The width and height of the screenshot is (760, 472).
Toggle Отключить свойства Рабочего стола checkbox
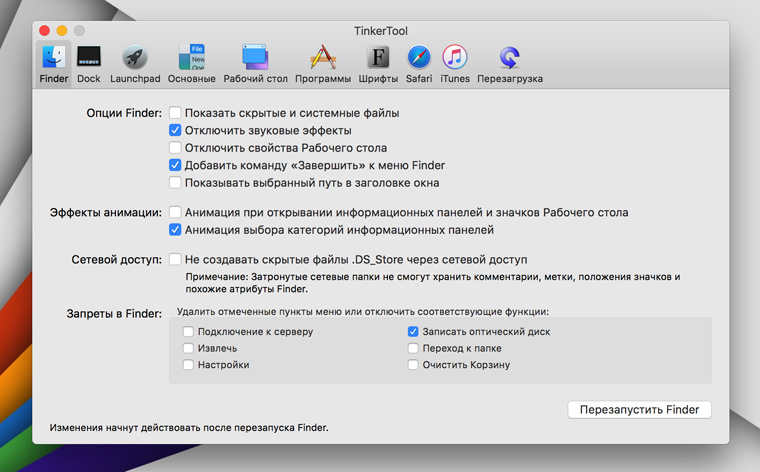pos(175,148)
